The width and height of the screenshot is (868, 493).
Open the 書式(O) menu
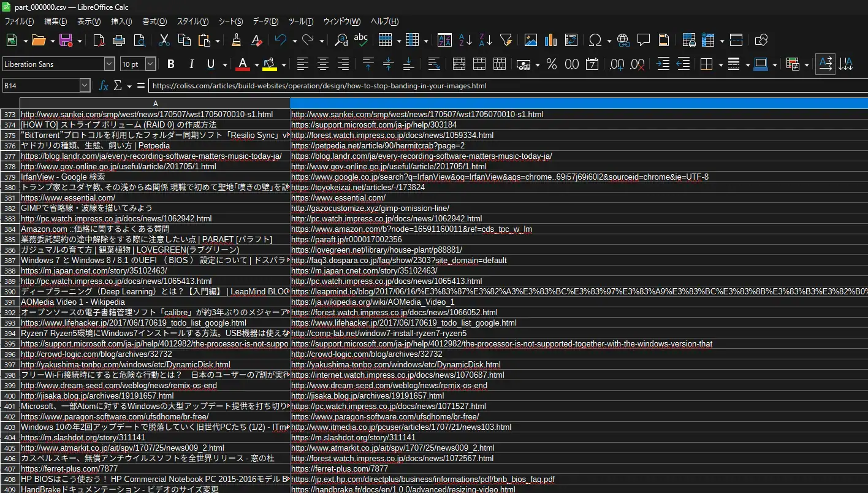pyautogui.click(x=154, y=21)
